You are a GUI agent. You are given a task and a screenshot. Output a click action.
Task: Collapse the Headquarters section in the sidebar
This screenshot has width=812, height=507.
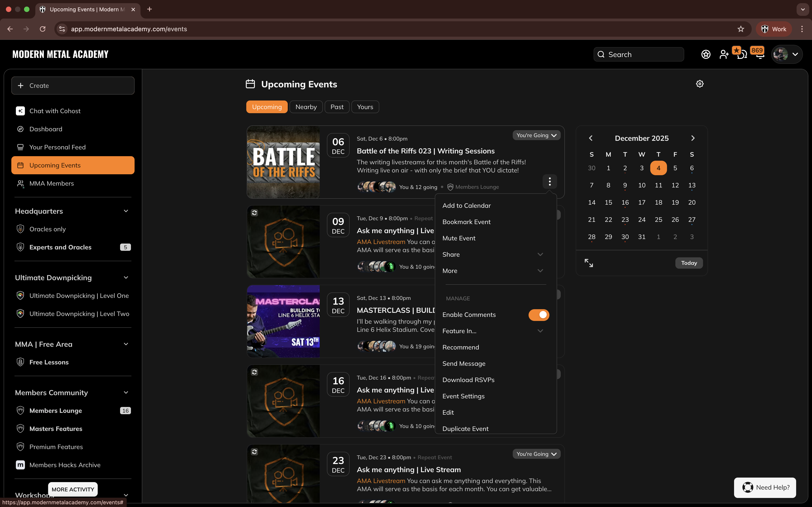point(126,211)
